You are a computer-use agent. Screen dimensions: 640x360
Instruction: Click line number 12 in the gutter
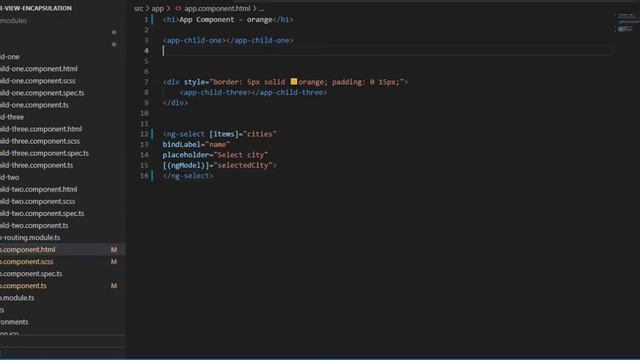(x=144, y=134)
